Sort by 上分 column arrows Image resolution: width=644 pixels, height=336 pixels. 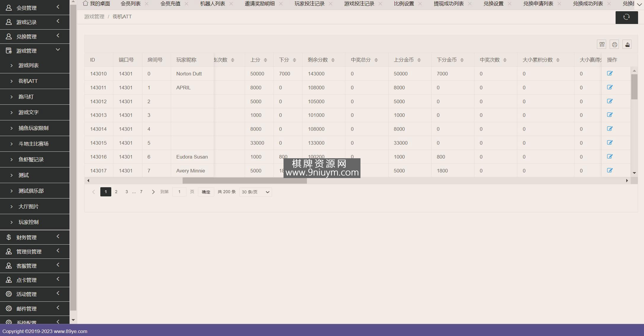(265, 60)
